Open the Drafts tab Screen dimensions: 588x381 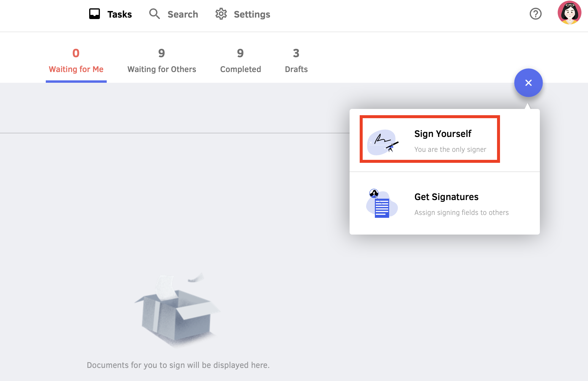[296, 69]
